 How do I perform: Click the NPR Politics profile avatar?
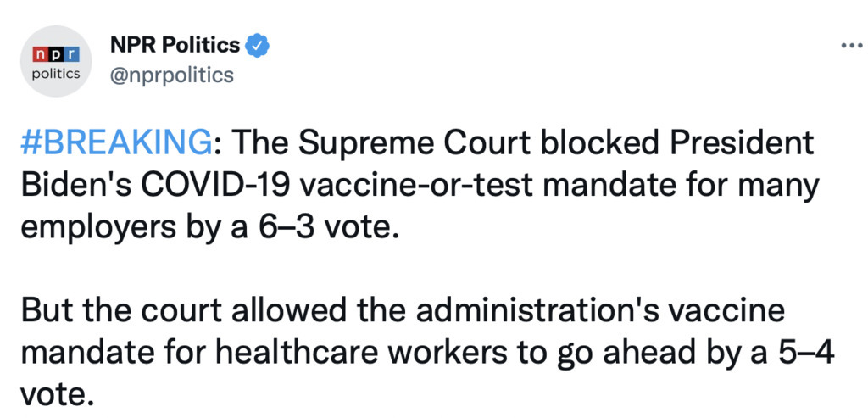pos(55,61)
